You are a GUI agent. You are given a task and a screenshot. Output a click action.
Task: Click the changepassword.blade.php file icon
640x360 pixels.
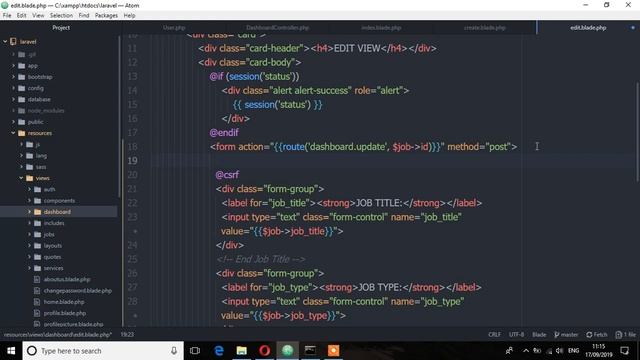[37, 291]
